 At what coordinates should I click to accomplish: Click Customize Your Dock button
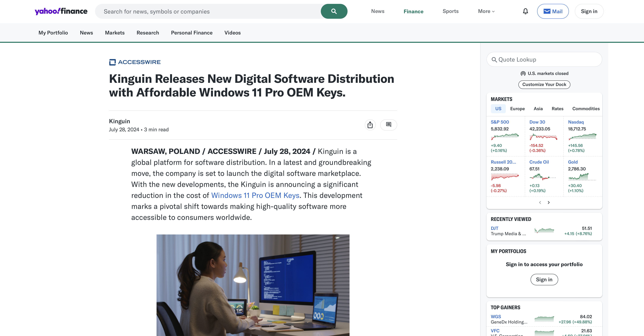click(x=544, y=84)
